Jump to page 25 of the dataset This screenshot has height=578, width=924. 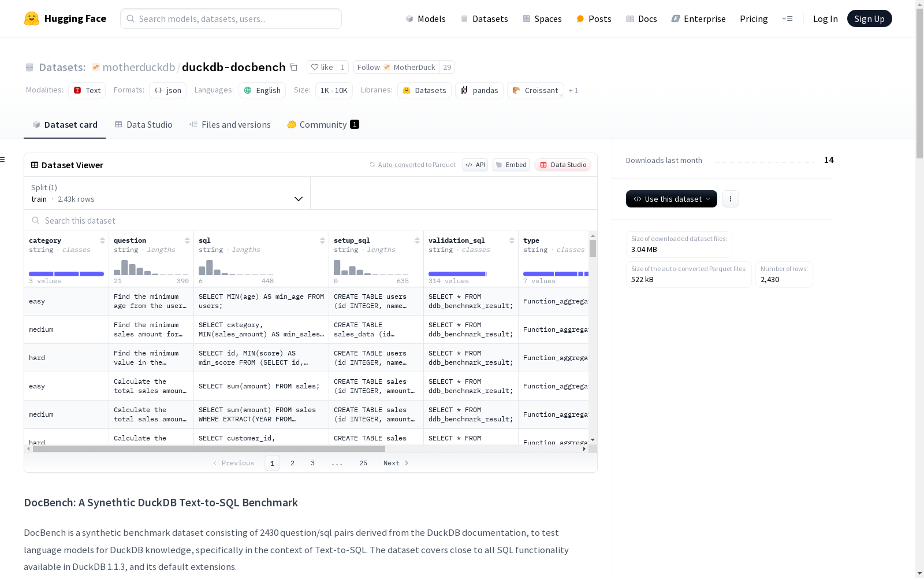coord(363,463)
